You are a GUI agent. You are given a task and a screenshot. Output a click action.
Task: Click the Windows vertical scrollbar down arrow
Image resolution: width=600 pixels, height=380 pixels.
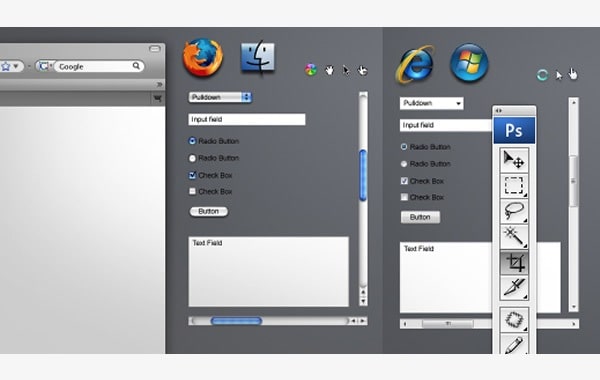573,307
